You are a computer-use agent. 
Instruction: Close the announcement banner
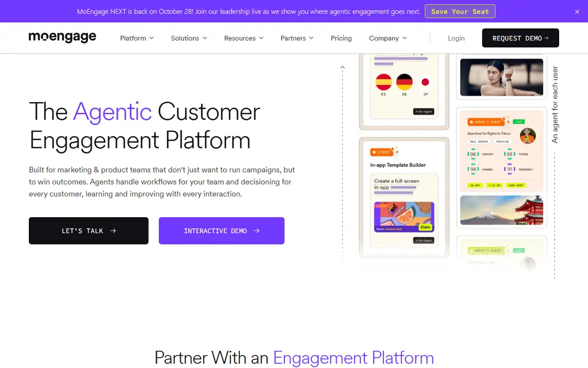(577, 12)
